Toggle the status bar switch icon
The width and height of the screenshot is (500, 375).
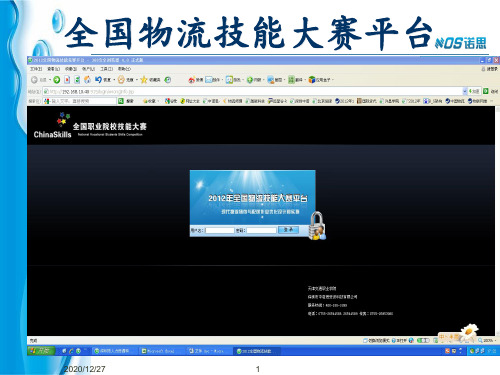(x=424, y=340)
